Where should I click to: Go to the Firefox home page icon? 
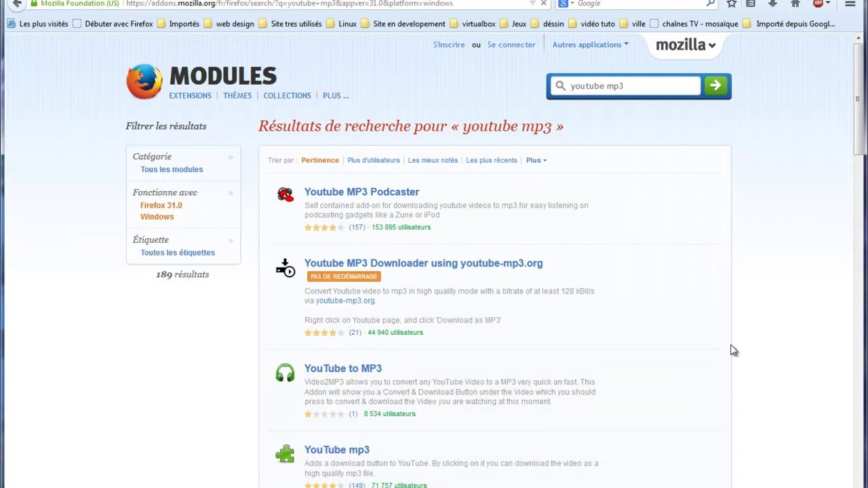tap(795, 3)
